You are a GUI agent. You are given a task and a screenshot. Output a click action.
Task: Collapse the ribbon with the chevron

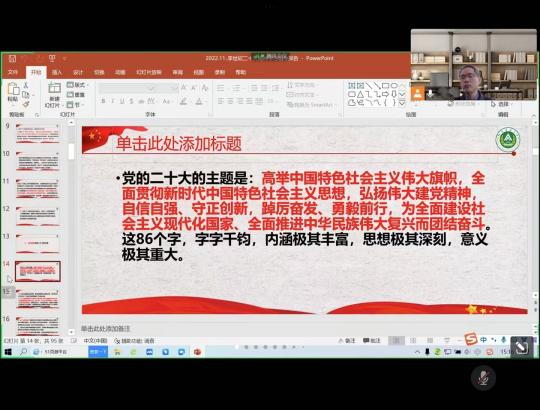coord(533,115)
